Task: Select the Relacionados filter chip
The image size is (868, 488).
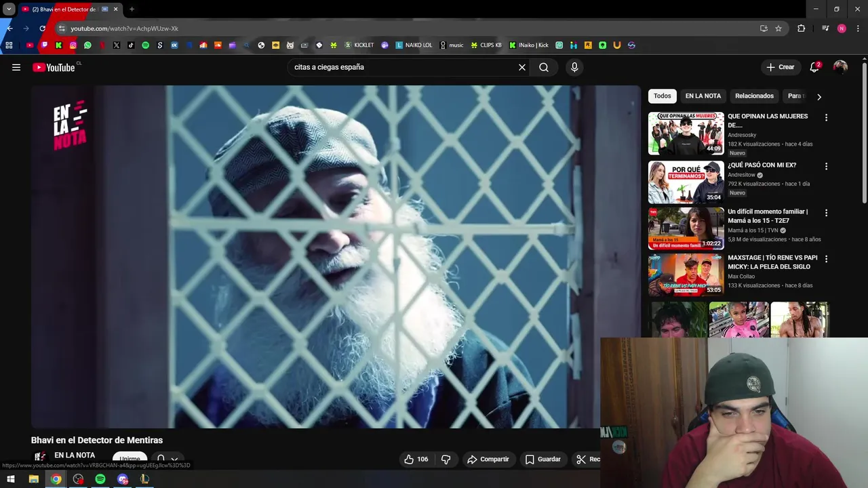Action: coord(754,96)
